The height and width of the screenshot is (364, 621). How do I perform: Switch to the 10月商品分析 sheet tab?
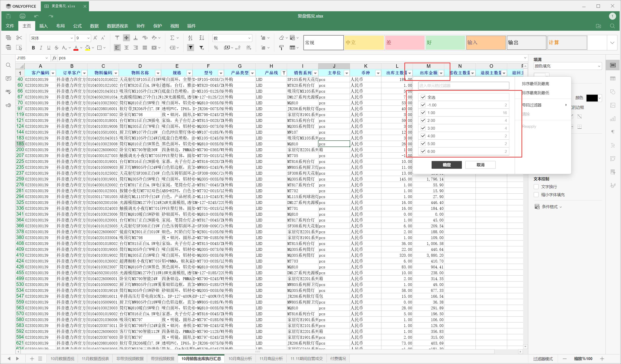(240, 359)
